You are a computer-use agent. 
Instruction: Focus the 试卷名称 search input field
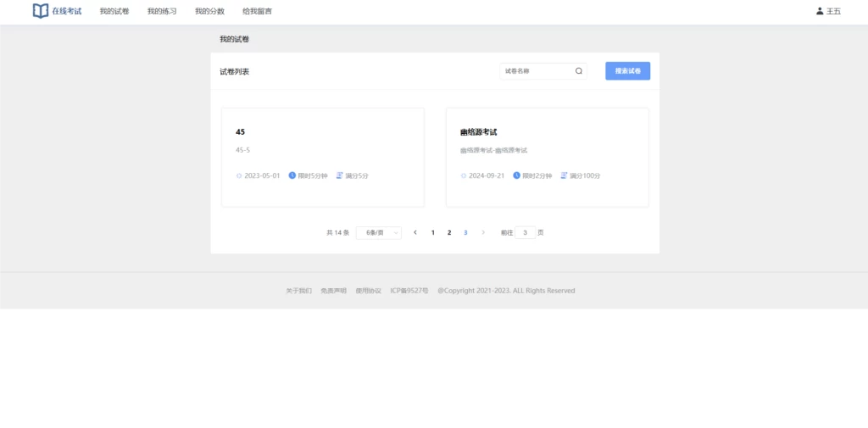(537, 71)
